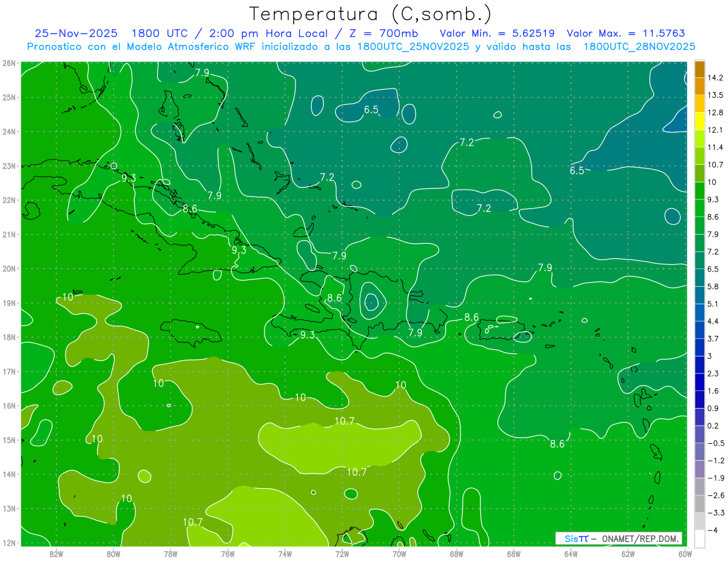The height and width of the screenshot is (562, 728).
Task: Click the '4.4' color scale label
Action: coord(714,321)
